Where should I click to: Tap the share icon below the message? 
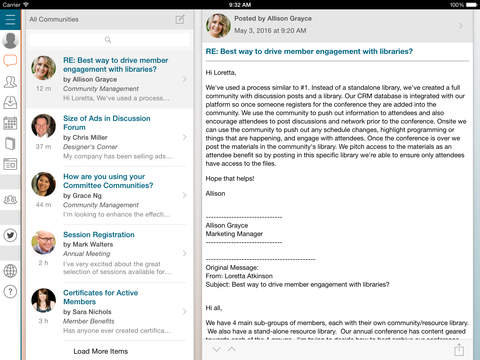tap(459, 350)
